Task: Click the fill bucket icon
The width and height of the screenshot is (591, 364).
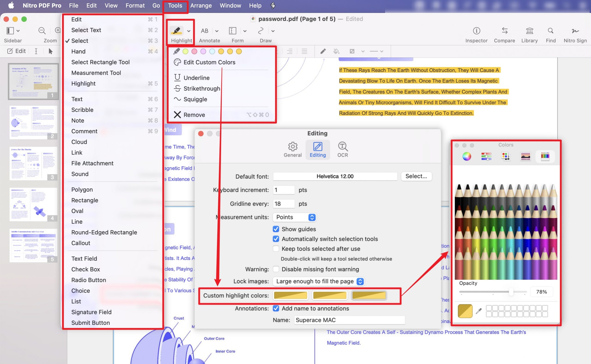Action: pos(336,51)
